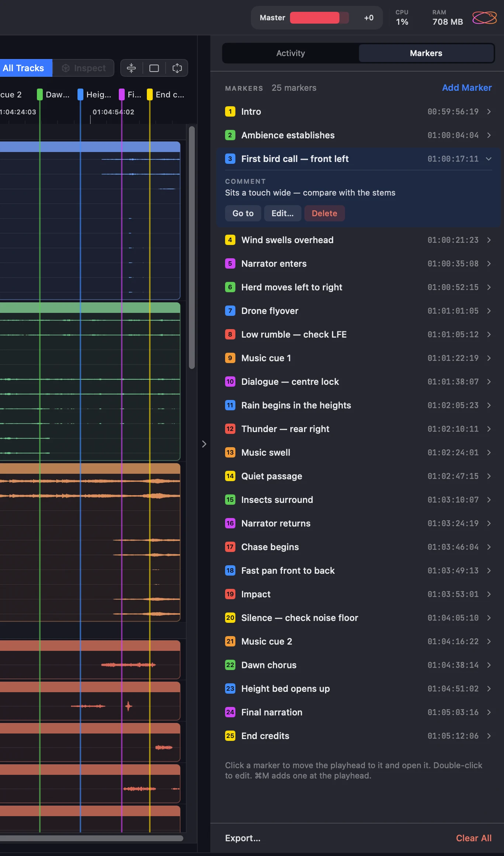Open the Export... markers option
Viewport: 504px width, 856px height.
[243, 838]
